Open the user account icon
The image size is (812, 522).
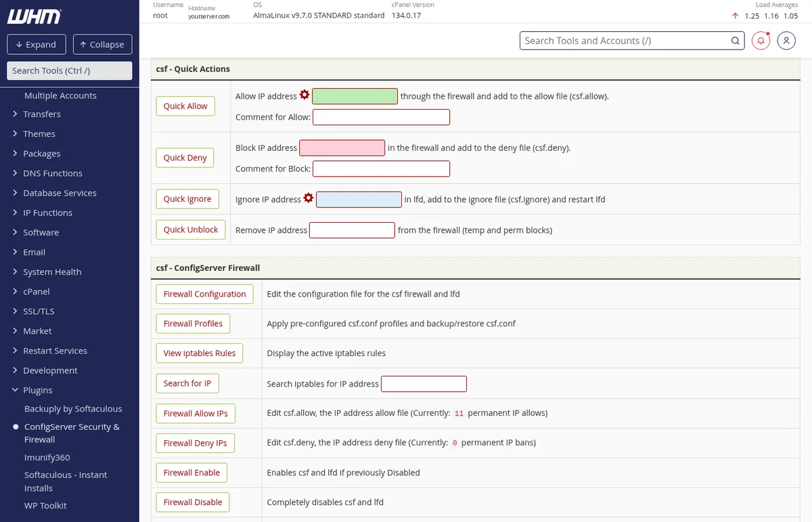tap(786, 41)
